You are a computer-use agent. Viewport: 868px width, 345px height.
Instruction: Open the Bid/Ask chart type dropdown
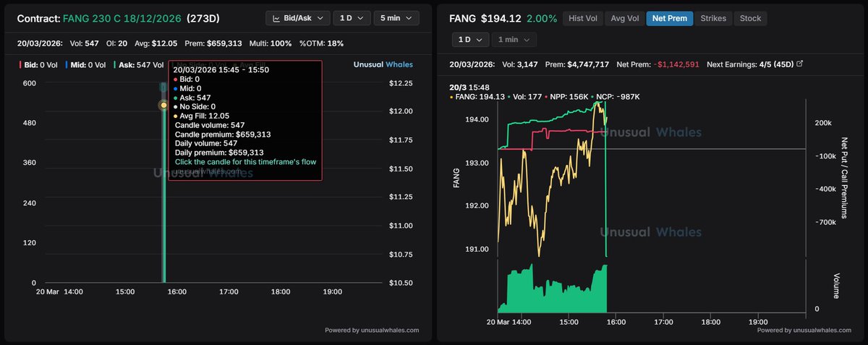(298, 18)
